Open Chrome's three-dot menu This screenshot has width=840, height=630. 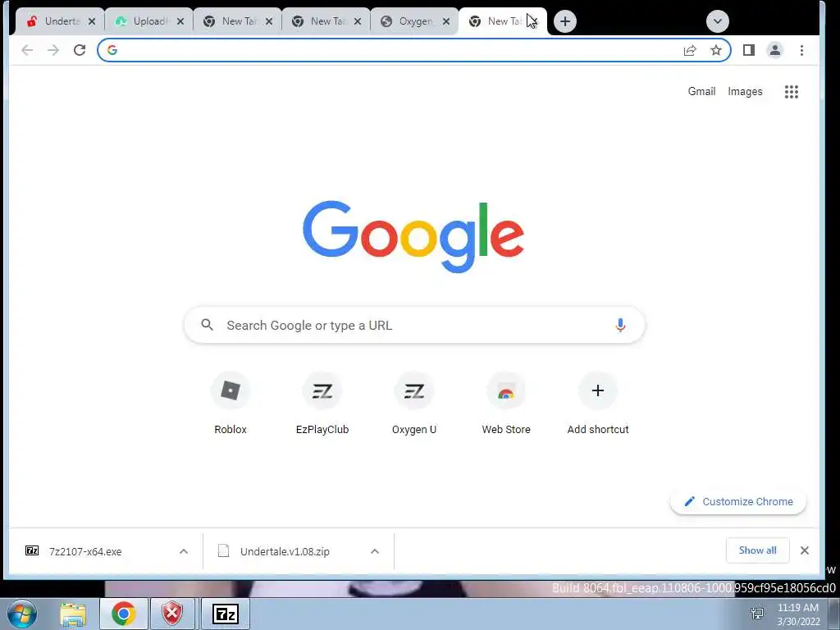[801, 50]
